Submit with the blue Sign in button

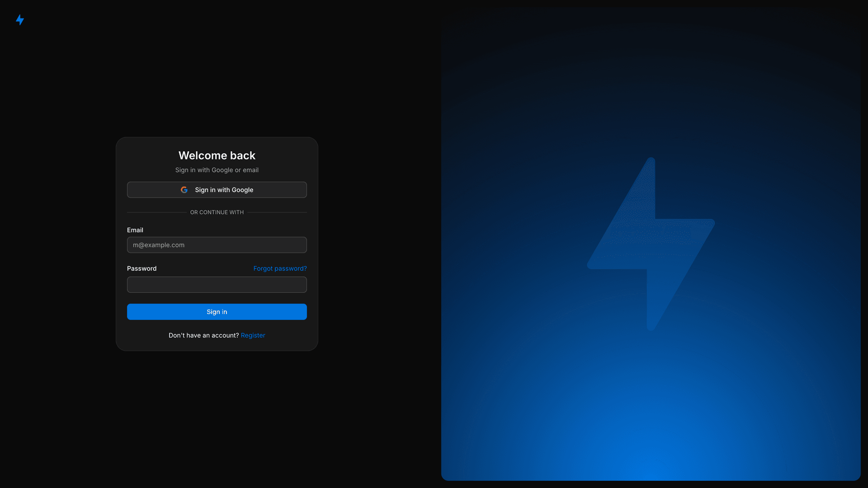coord(217,312)
